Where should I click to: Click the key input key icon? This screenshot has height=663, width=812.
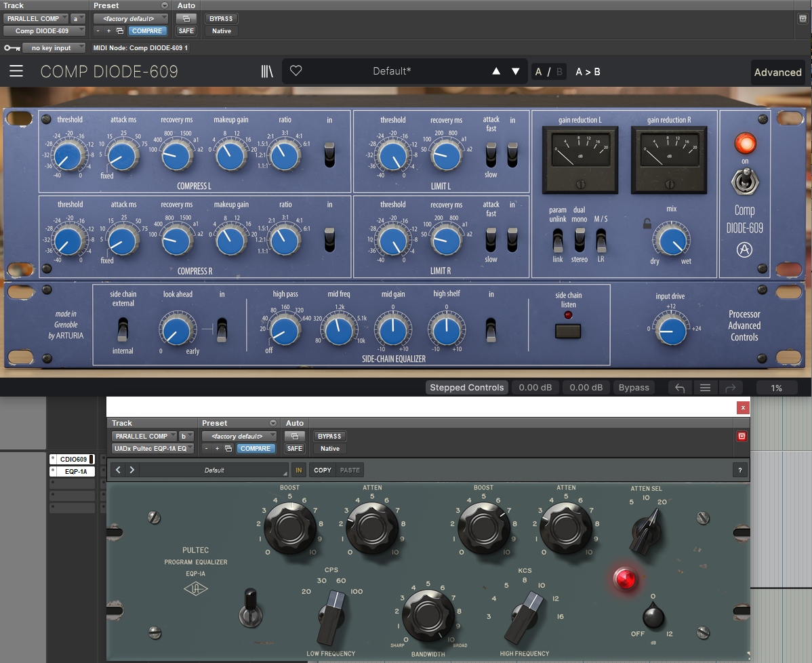12,47
